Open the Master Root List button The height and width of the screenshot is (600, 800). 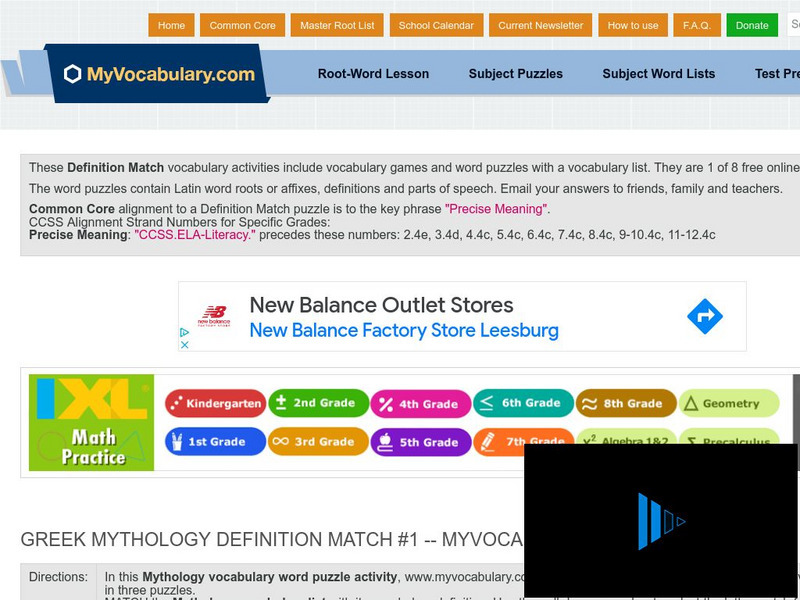click(x=337, y=26)
